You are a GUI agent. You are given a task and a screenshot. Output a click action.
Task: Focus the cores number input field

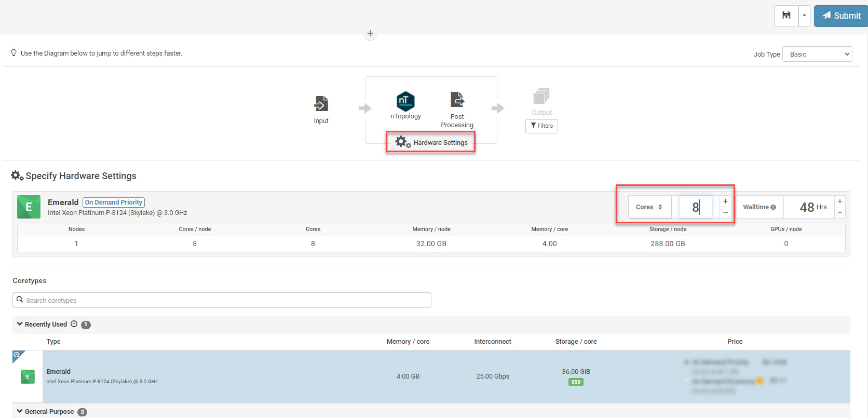[x=695, y=207]
